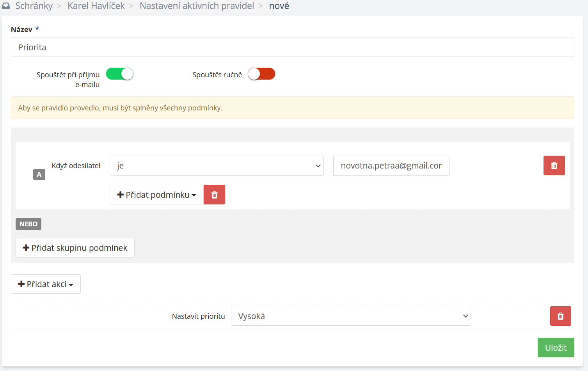
Task: Remove the Nastavit prioritu action
Action: [560, 316]
